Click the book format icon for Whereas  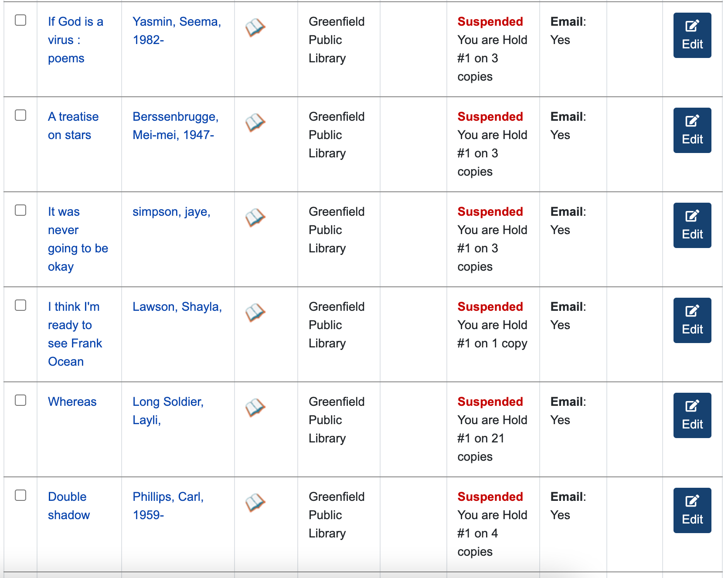click(255, 408)
